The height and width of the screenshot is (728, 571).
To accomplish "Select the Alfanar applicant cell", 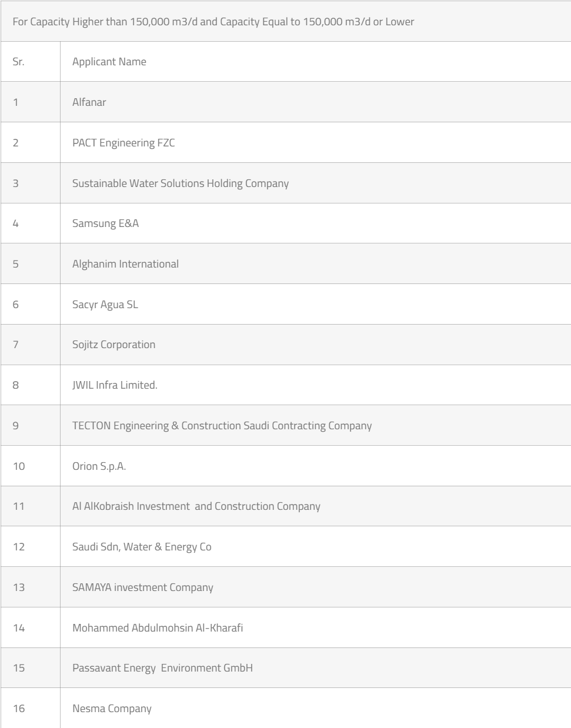I will [x=89, y=102].
